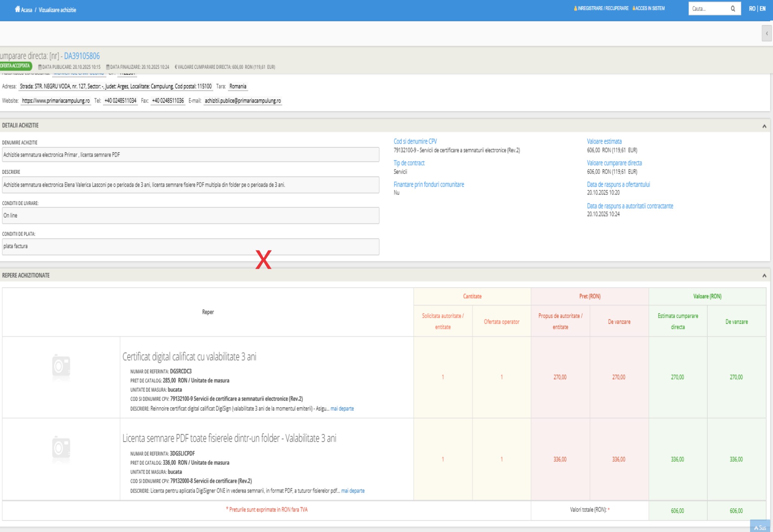The image size is (773, 532).
Task: Click the achizitii.publice email address
Action: pyautogui.click(x=243, y=101)
